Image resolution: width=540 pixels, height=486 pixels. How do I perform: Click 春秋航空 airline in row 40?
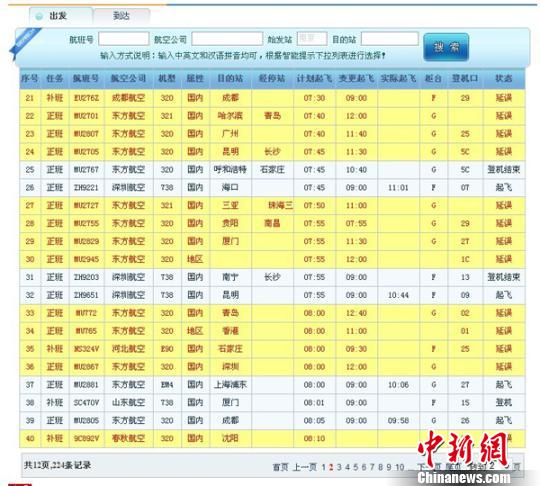tap(128, 438)
